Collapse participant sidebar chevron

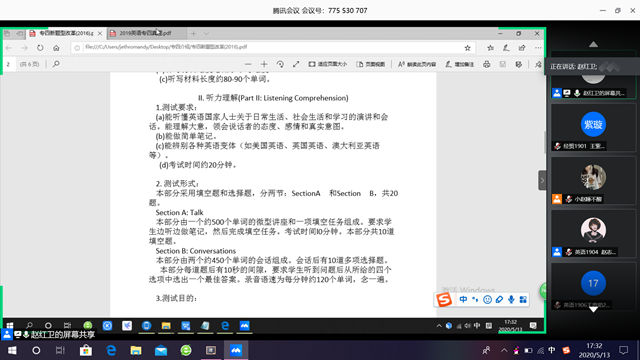(x=542, y=180)
